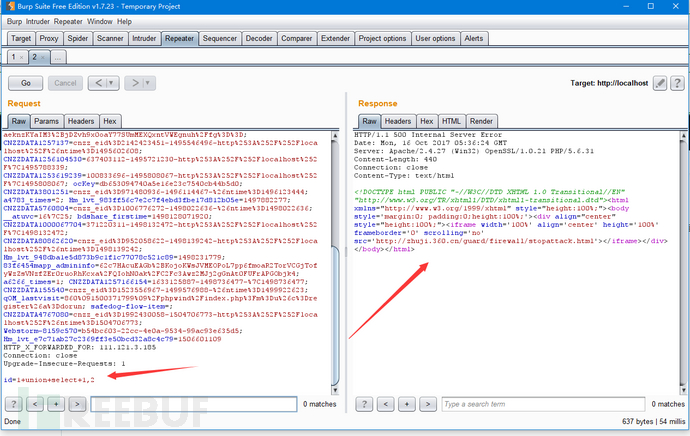
Task: Show response Headers view
Action: click(398, 121)
